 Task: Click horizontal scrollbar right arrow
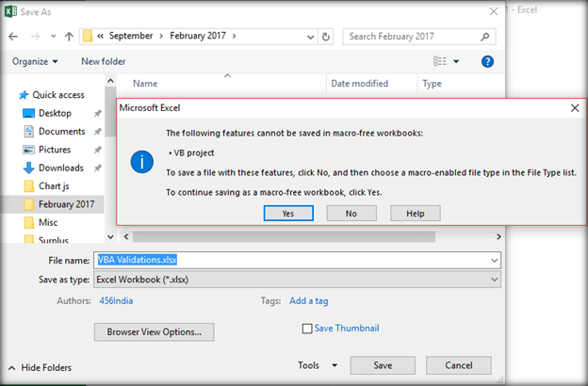498,237
